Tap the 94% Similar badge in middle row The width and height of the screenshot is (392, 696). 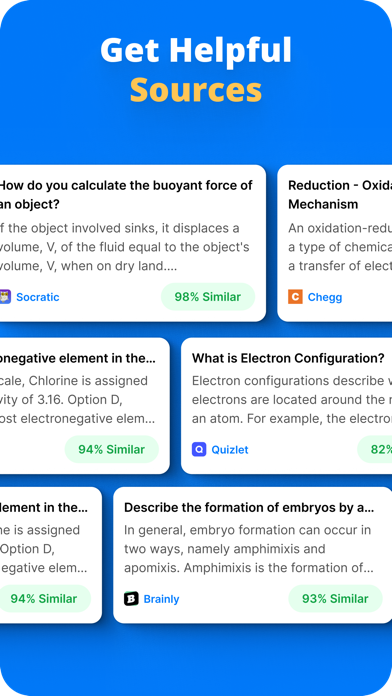tap(111, 450)
